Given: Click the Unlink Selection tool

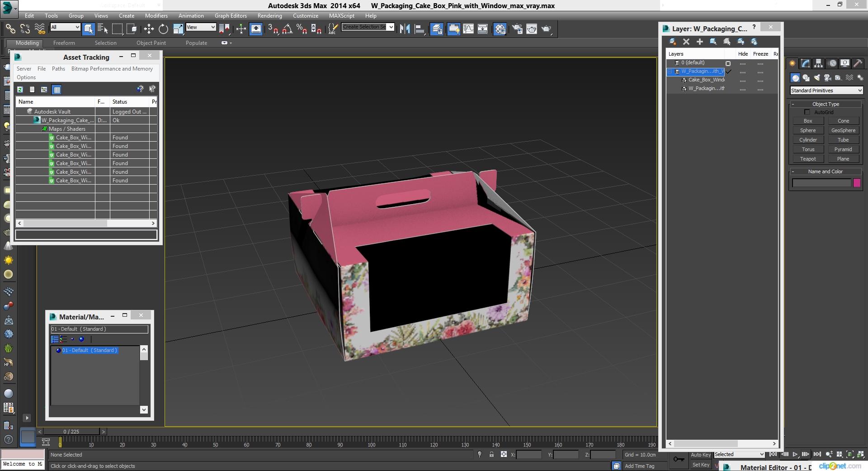Looking at the screenshot, I should (x=25, y=29).
